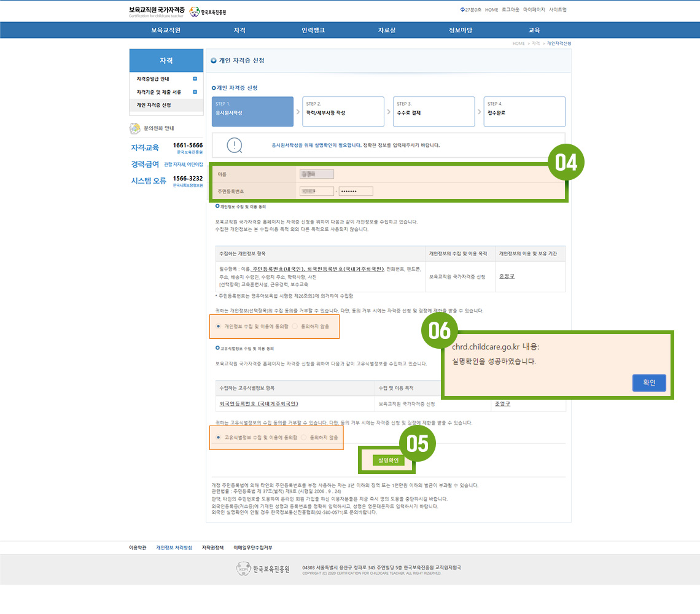Choose 동의하지 않음 for 고유식별정보 수집
This screenshot has width=700, height=614.
[x=303, y=437]
